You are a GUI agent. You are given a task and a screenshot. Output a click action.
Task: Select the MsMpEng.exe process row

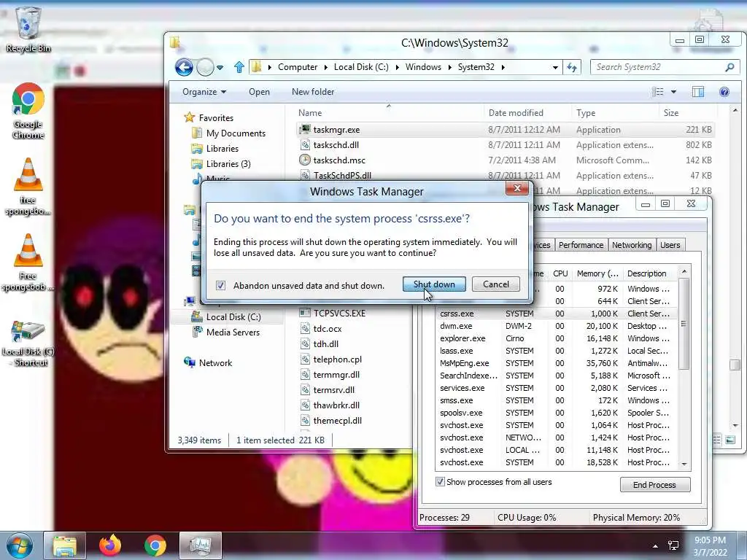556,363
